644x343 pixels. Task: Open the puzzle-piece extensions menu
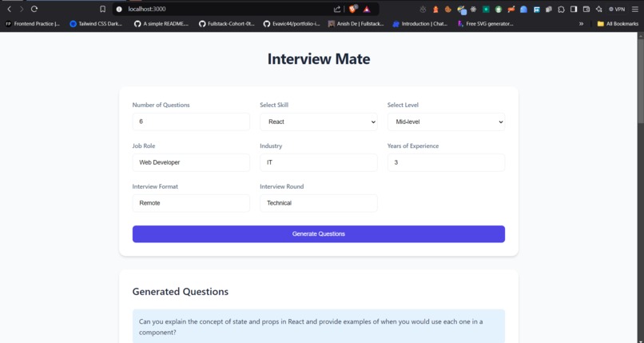click(x=561, y=9)
